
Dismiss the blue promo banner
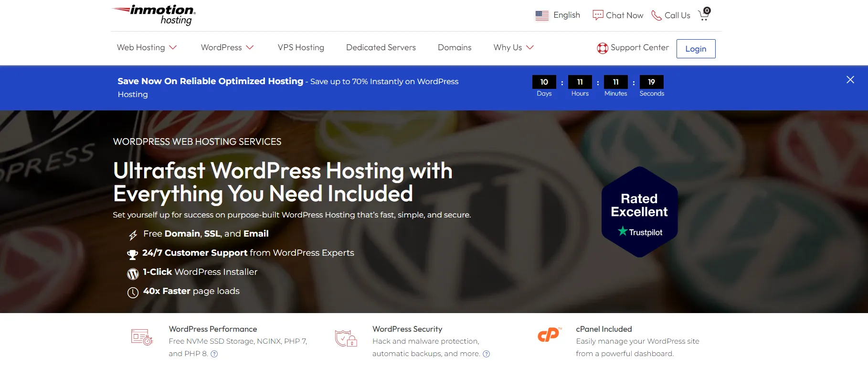(850, 80)
